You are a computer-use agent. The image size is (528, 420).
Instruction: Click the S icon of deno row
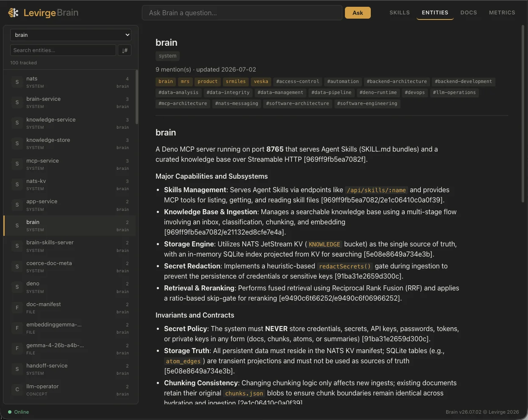(x=17, y=287)
